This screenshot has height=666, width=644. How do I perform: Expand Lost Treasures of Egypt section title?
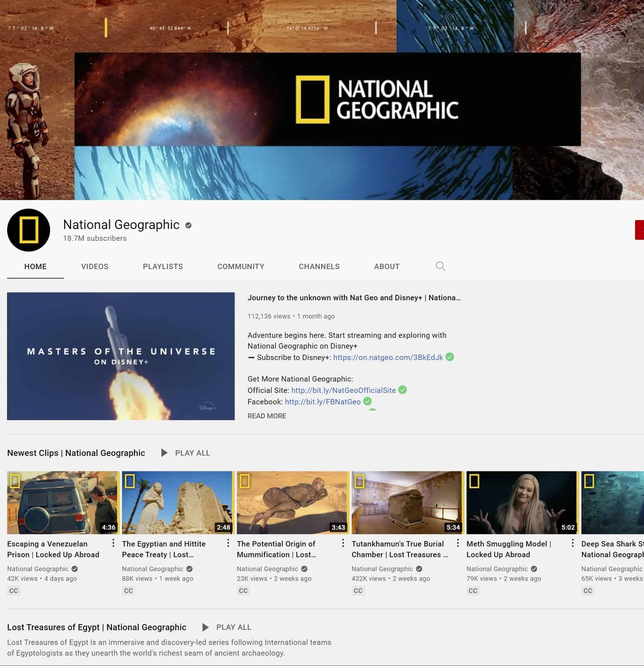click(97, 627)
